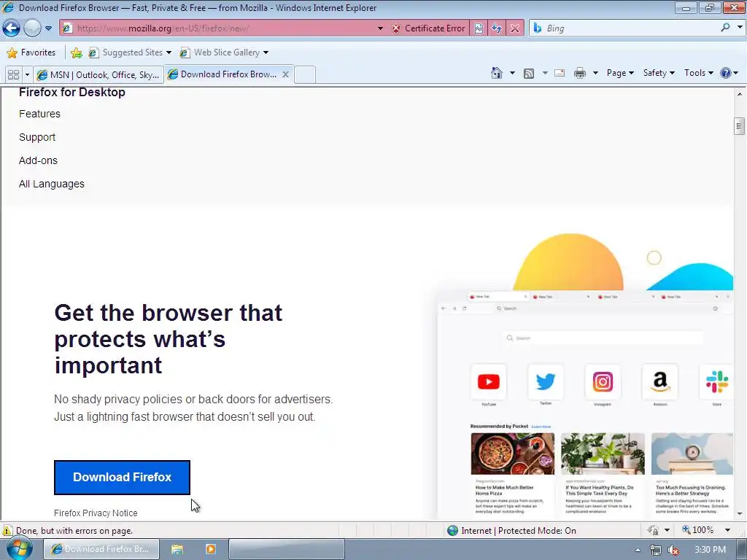Open the Add-ons link
747x560 pixels.
(x=38, y=160)
